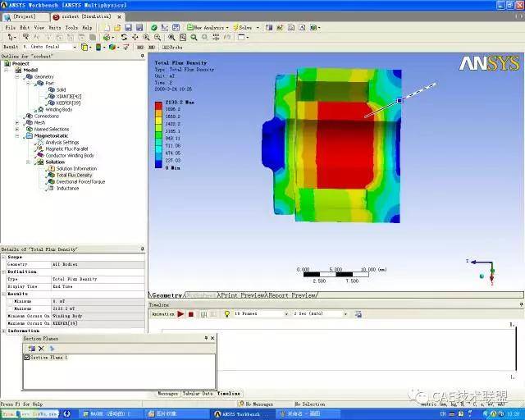Toggle the Section Plane 1 checkbox
525x420 pixels.
(27, 358)
